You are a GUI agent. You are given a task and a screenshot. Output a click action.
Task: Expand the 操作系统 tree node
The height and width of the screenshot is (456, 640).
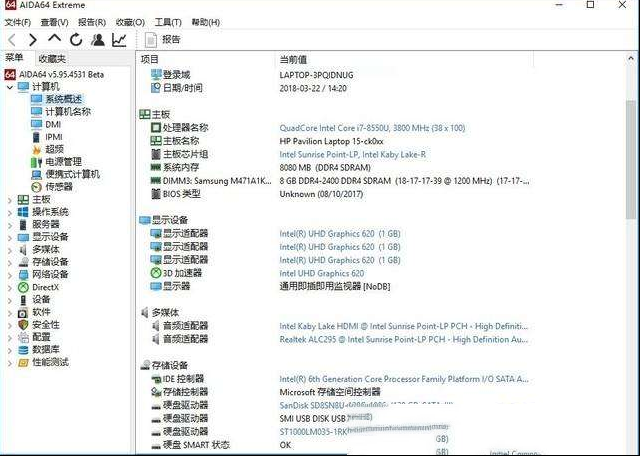click(x=10, y=212)
